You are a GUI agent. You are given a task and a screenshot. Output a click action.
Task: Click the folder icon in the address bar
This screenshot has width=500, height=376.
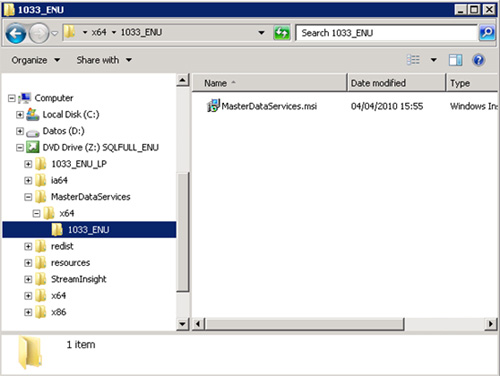tap(70, 32)
